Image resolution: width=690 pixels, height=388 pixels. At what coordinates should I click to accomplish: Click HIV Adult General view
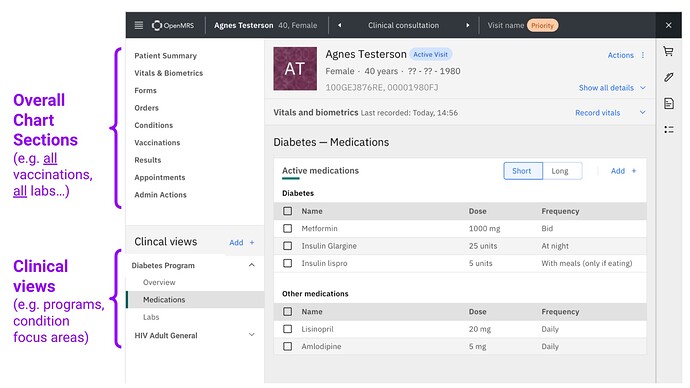pyautogui.click(x=166, y=335)
